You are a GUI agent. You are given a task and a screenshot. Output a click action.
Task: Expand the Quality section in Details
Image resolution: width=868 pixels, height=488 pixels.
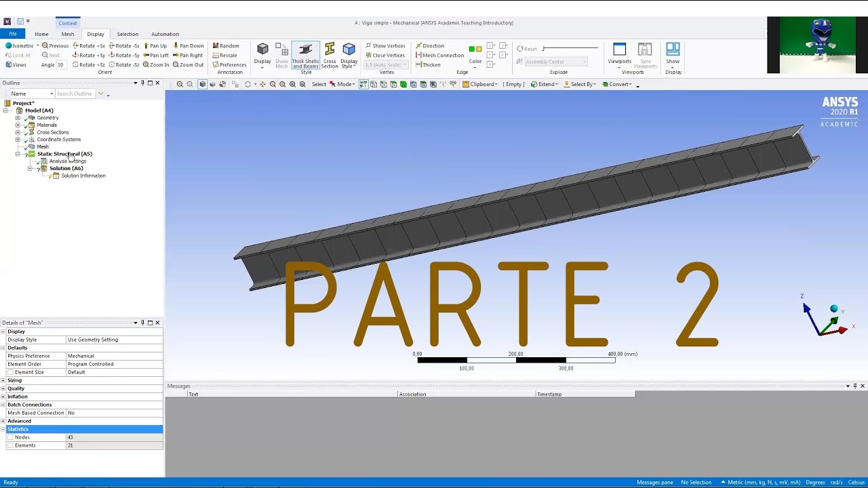pos(3,388)
